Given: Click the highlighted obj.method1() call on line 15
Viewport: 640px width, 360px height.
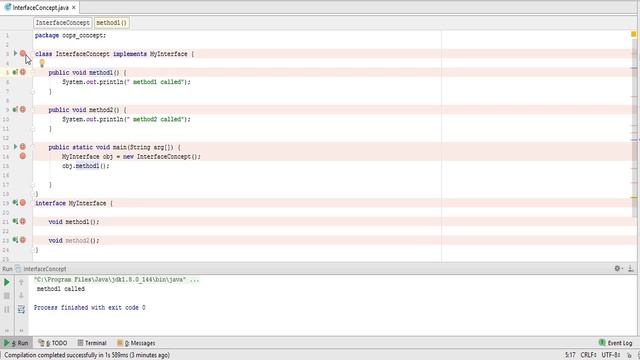Looking at the screenshot, I should [87, 166].
